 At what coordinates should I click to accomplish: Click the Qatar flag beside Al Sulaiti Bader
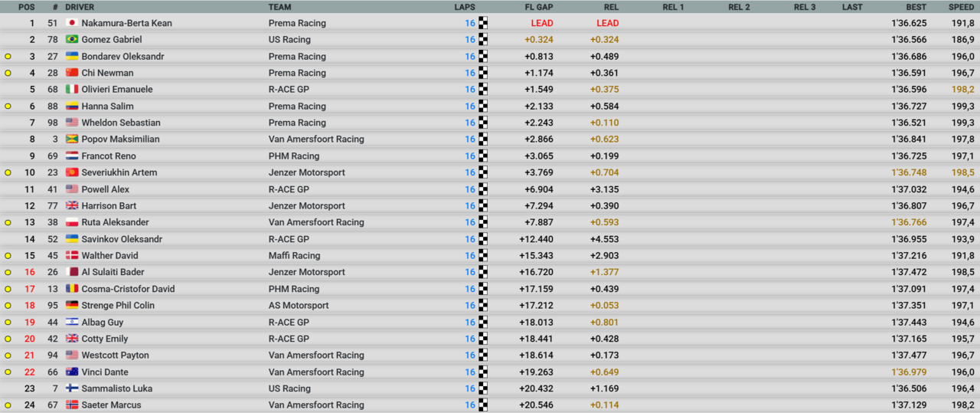pyautogui.click(x=72, y=272)
